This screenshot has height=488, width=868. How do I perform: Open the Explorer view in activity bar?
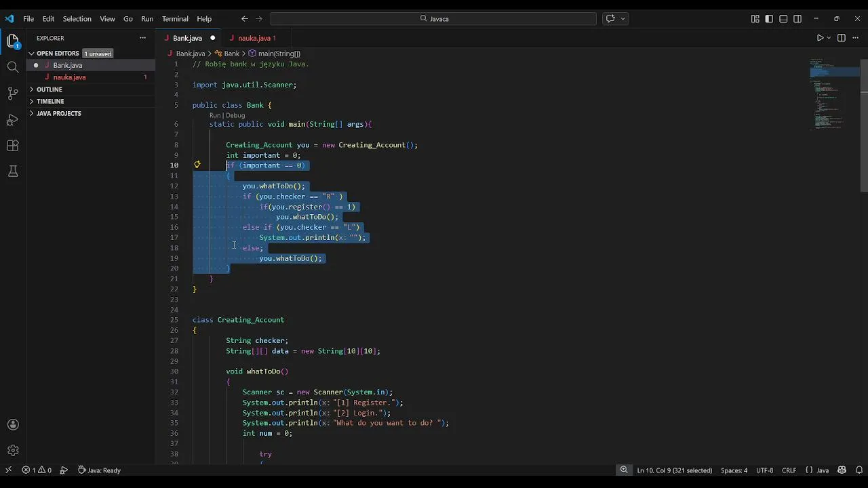pos(13,42)
